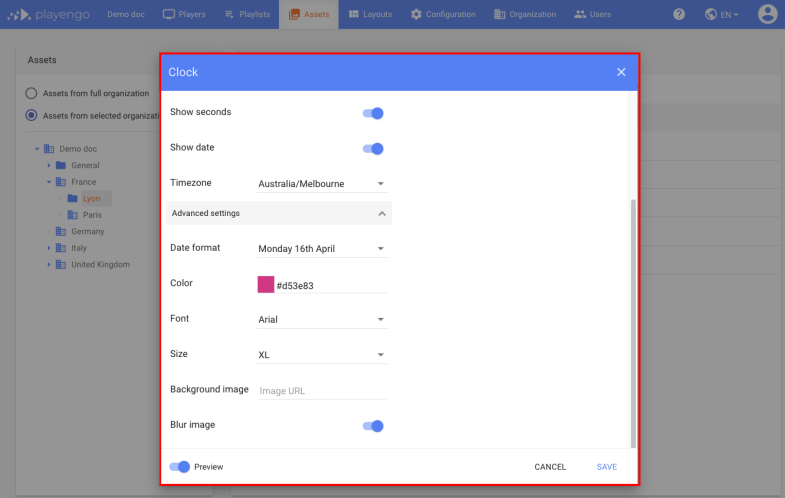This screenshot has height=498, width=785.
Task: Select United Kingdom in the tree
Action: coord(100,264)
